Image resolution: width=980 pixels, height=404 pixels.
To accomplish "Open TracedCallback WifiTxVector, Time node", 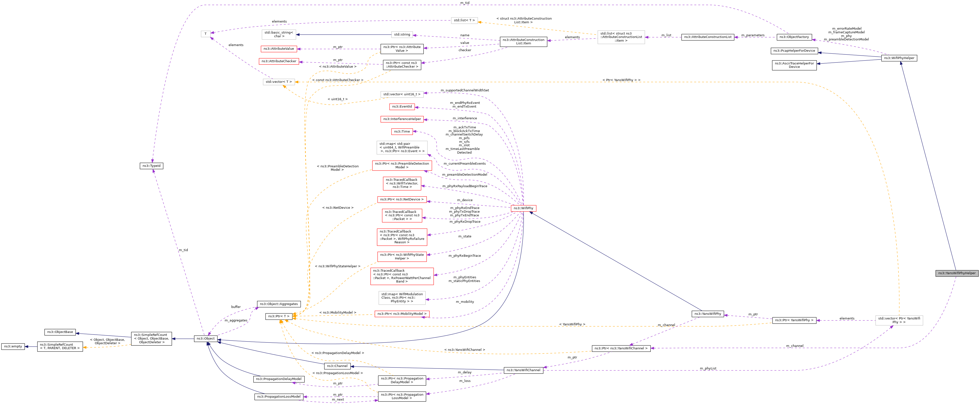I will (402, 183).
